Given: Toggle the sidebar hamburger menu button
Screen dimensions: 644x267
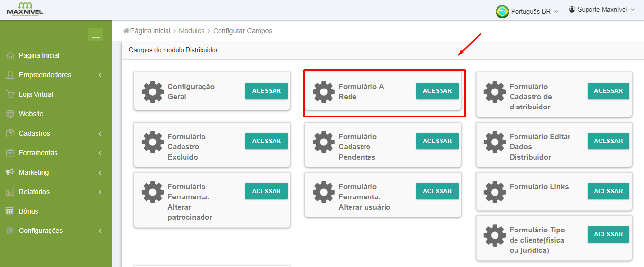Looking at the screenshot, I should pos(95,35).
